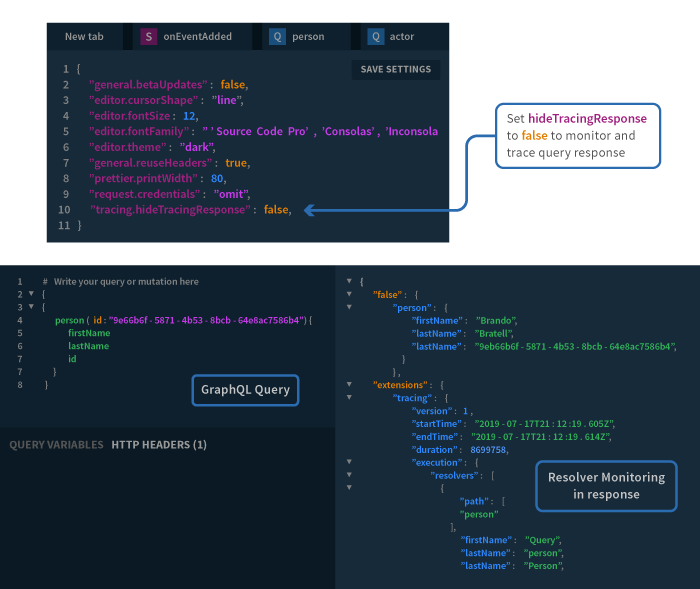Image resolution: width=700 pixels, height=589 pixels.
Task: Click into the query editor comment line
Action: 121,282
